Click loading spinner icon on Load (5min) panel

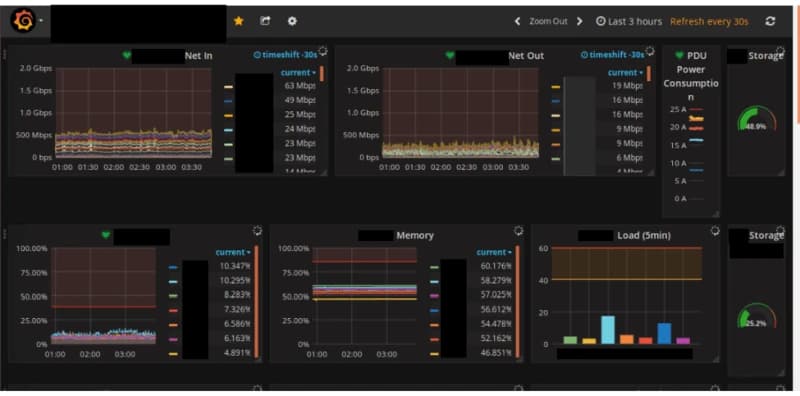(715, 231)
